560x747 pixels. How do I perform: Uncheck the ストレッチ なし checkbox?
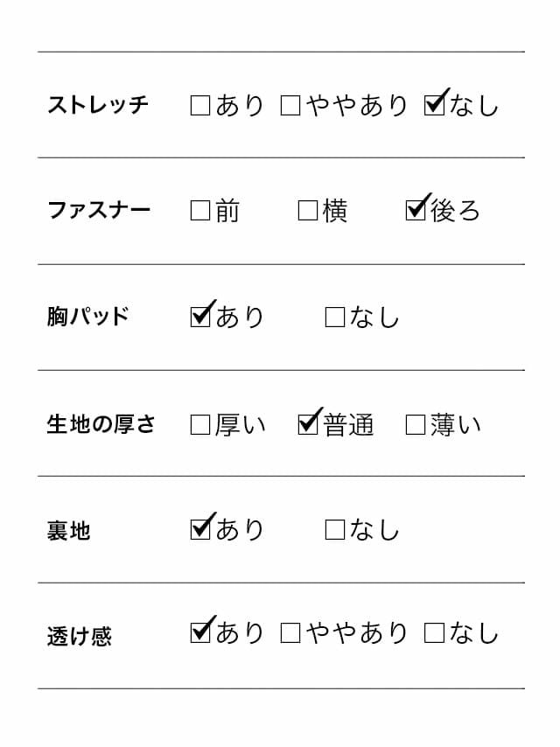[x=434, y=106]
